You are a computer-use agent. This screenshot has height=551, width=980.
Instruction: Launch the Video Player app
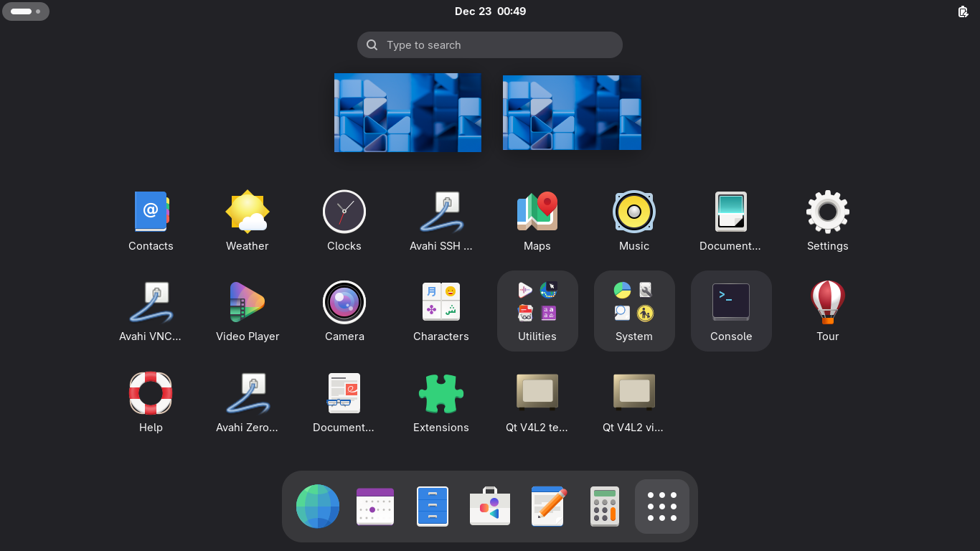(248, 303)
